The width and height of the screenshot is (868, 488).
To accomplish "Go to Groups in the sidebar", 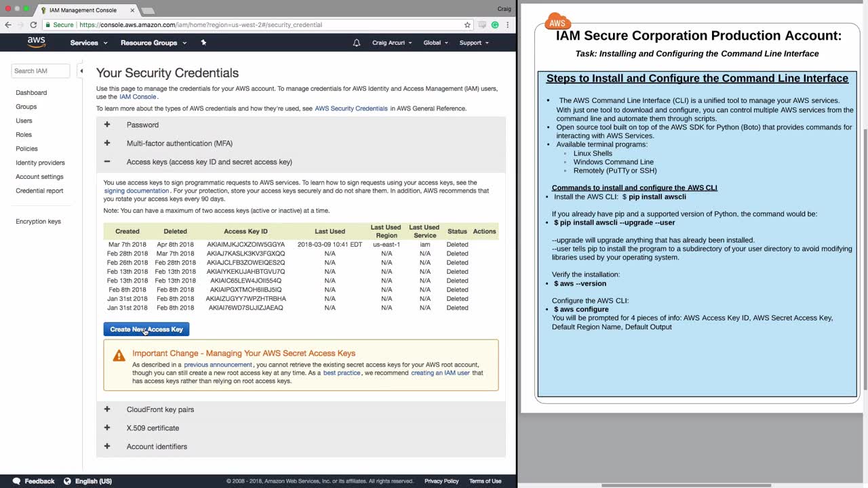I will point(26,107).
